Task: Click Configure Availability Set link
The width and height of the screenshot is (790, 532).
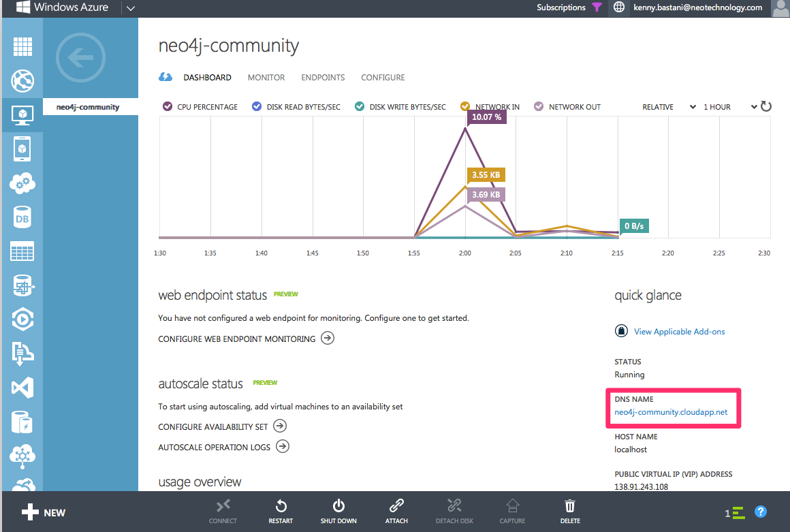Action: click(x=222, y=426)
